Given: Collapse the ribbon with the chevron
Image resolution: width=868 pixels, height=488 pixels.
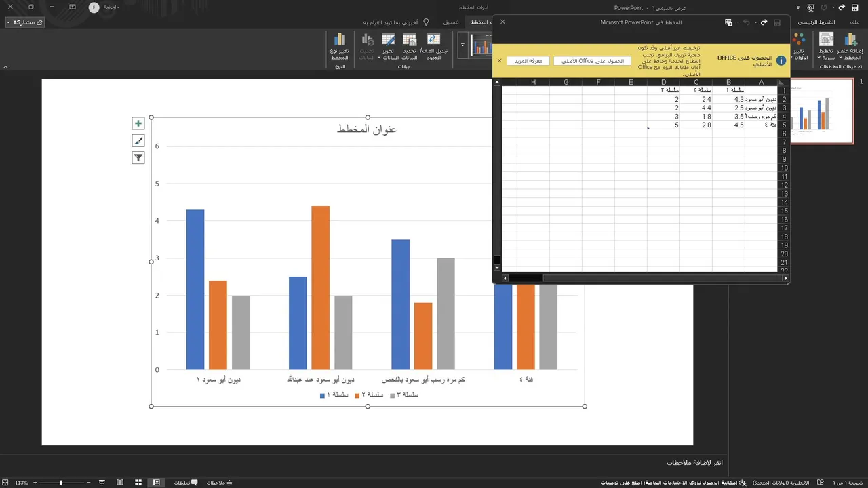Looking at the screenshot, I should (6, 67).
